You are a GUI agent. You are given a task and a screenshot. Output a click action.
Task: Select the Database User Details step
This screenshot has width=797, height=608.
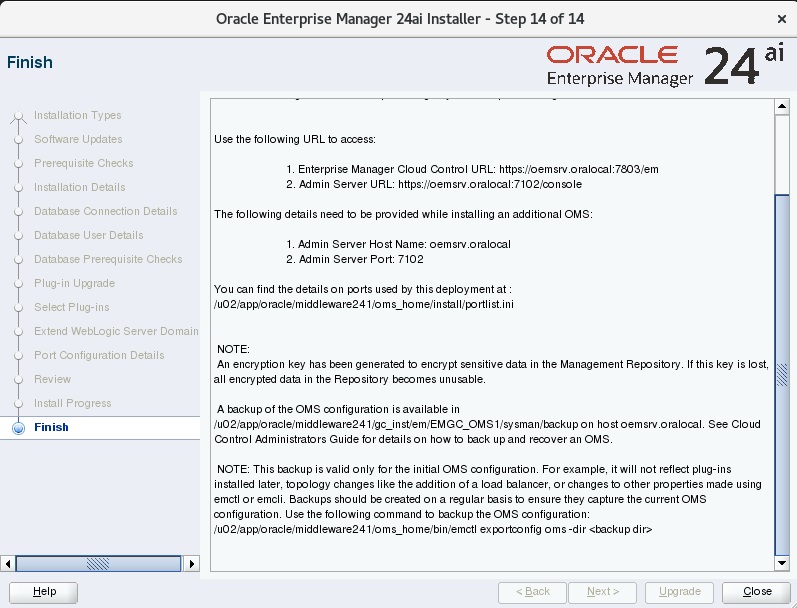click(89, 235)
